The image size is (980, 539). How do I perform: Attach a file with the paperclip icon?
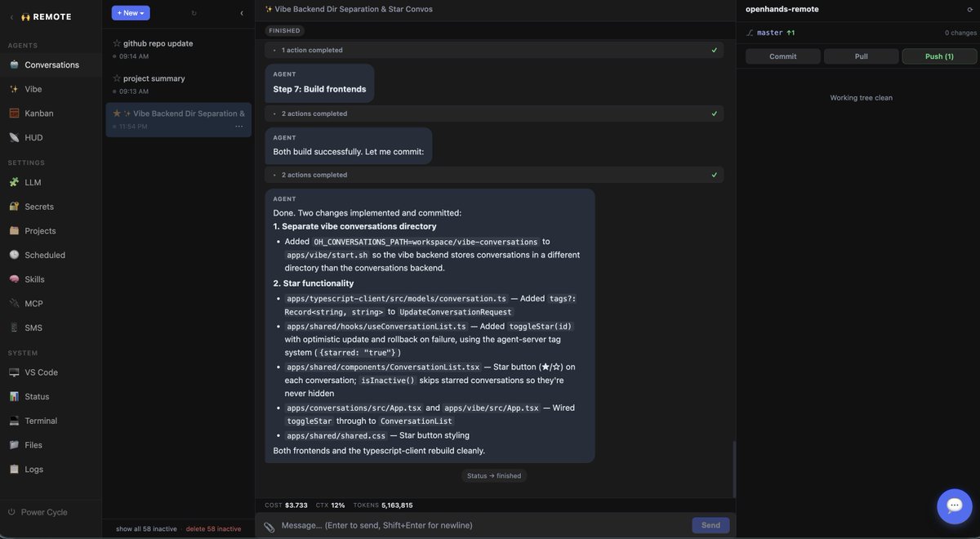click(269, 526)
